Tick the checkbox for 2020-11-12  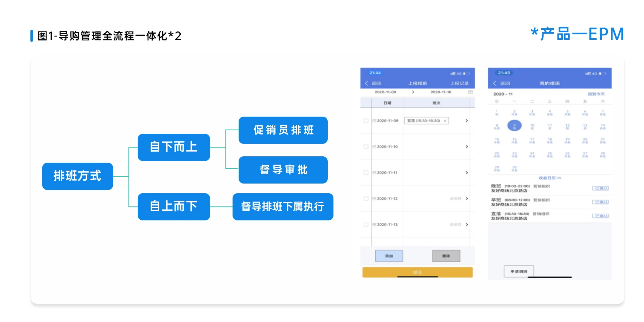click(366, 199)
